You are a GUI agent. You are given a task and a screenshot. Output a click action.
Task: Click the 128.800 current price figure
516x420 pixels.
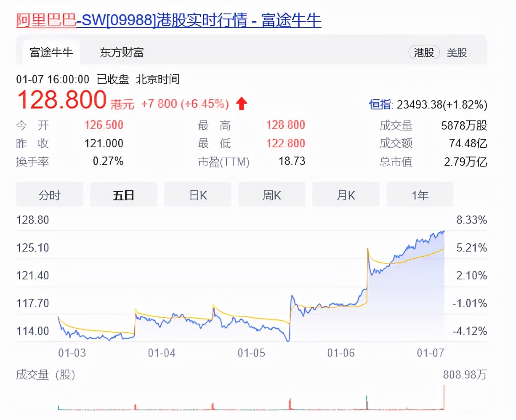(x=61, y=100)
